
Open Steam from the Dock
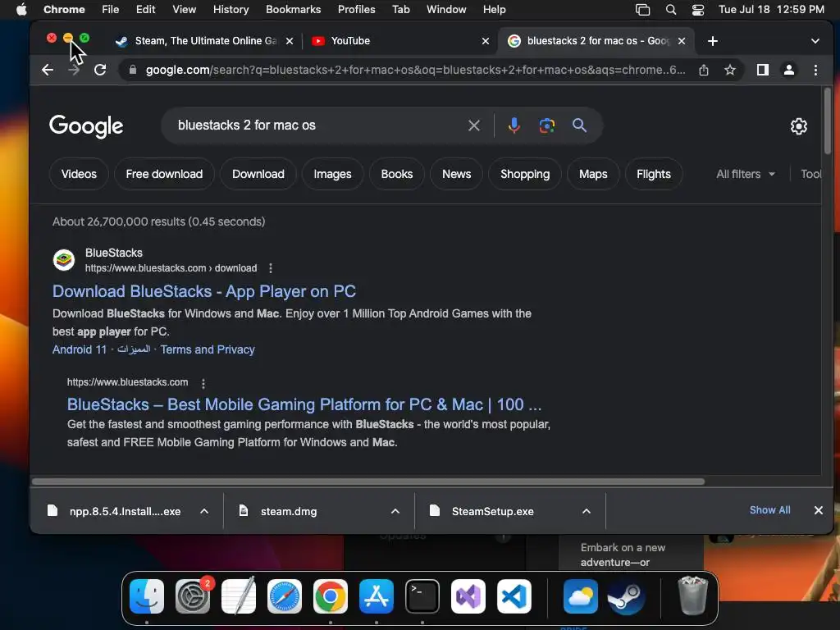point(626,596)
